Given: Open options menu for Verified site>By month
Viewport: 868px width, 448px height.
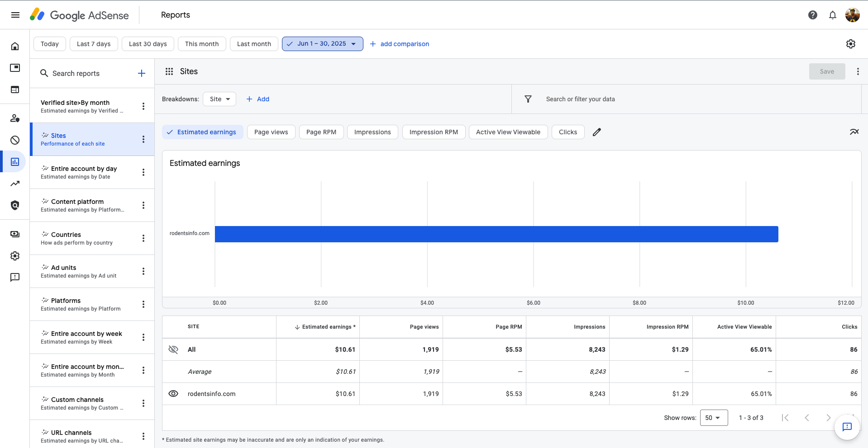Looking at the screenshot, I should [x=143, y=106].
